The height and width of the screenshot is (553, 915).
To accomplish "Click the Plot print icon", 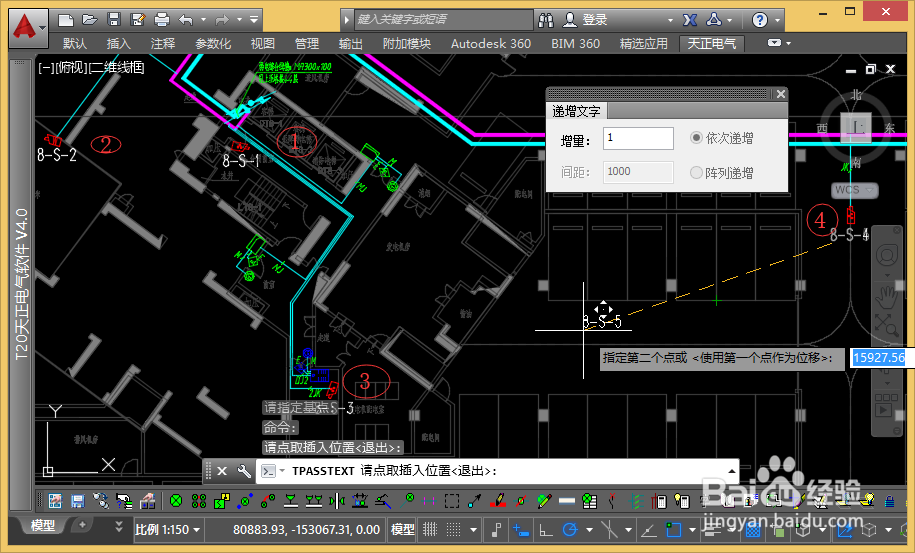I will coord(162,20).
